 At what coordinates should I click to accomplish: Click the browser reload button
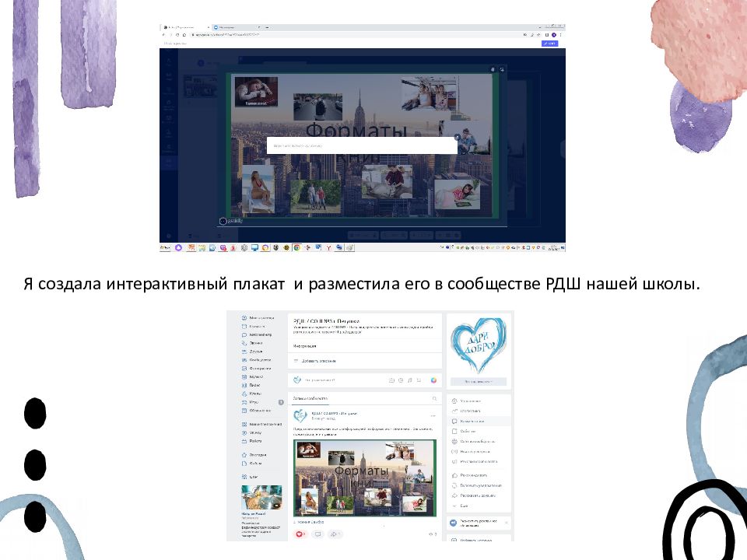point(177,35)
